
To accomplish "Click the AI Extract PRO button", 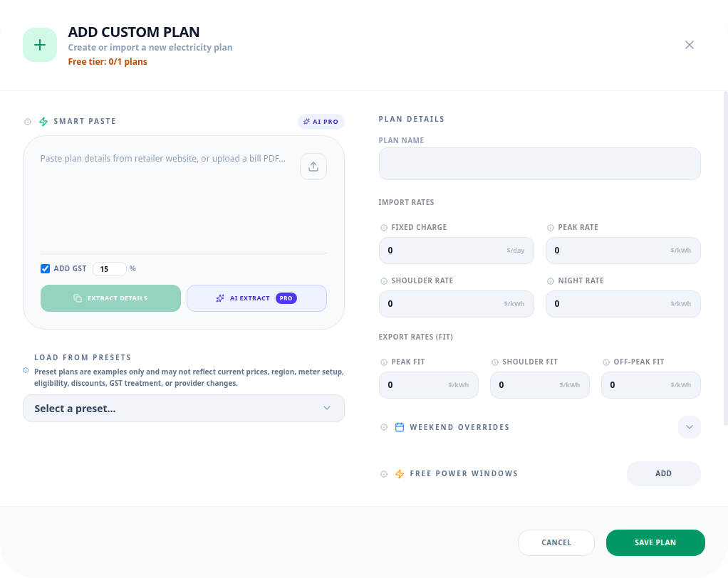I will pos(256,298).
